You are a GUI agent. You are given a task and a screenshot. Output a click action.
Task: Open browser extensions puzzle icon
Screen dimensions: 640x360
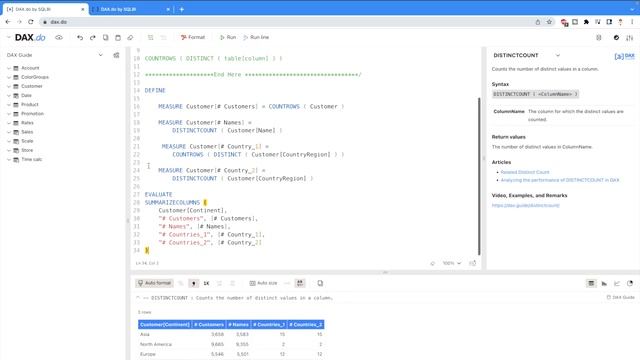click(586, 22)
